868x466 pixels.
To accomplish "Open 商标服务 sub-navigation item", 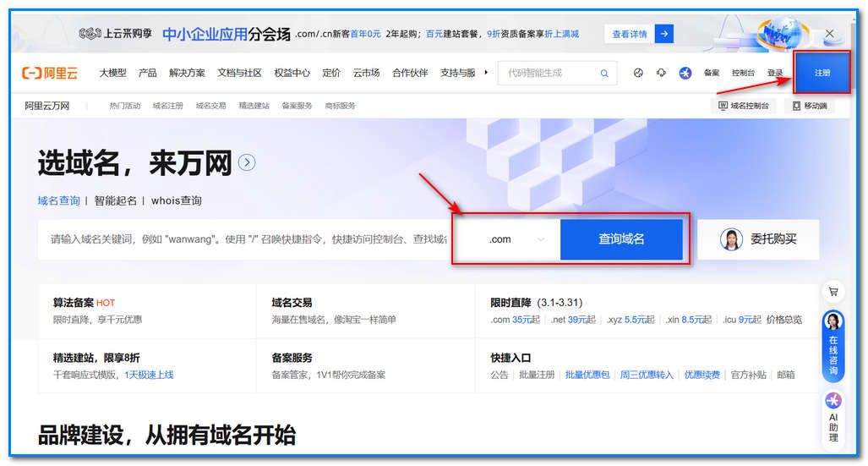I will click(x=341, y=106).
